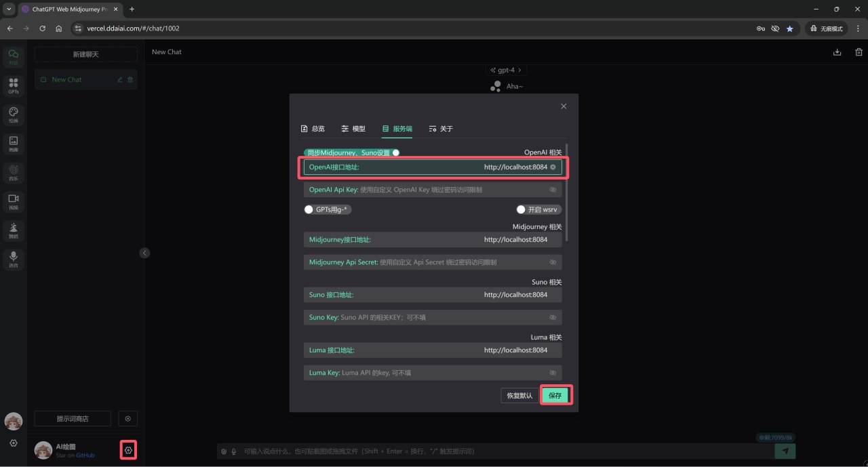Click the gear icon beside AI绘图
The width and height of the screenshot is (868, 467).
[x=128, y=450]
